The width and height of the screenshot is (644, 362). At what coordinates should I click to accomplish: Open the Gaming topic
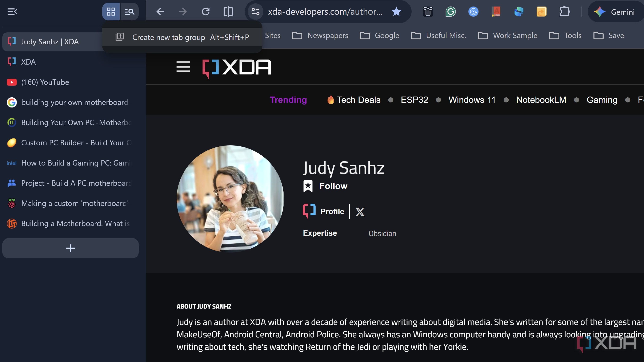pos(602,100)
